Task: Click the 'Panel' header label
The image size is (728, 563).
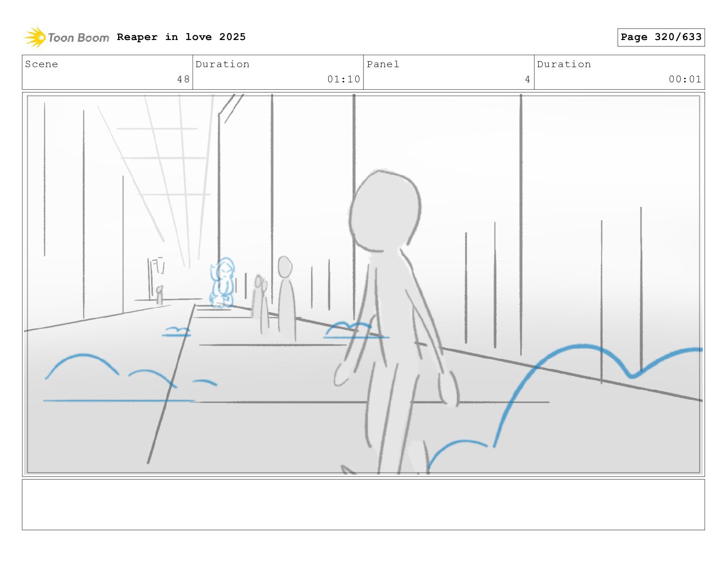Action: pos(383,64)
